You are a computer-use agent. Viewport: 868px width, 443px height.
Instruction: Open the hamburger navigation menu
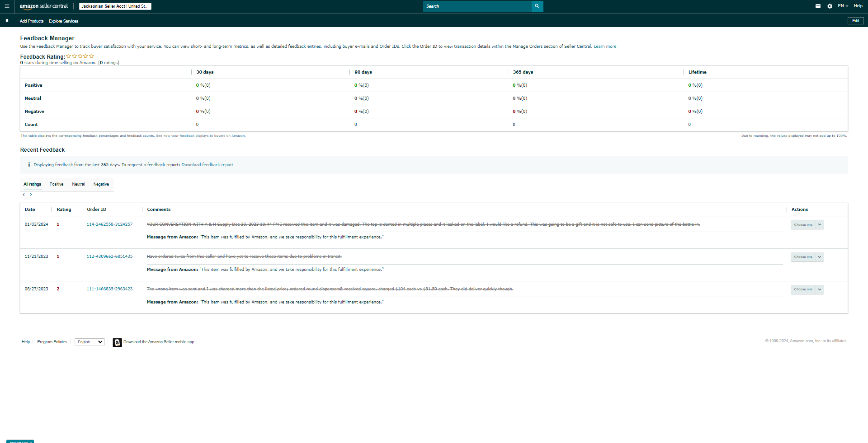click(x=7, y=6)
